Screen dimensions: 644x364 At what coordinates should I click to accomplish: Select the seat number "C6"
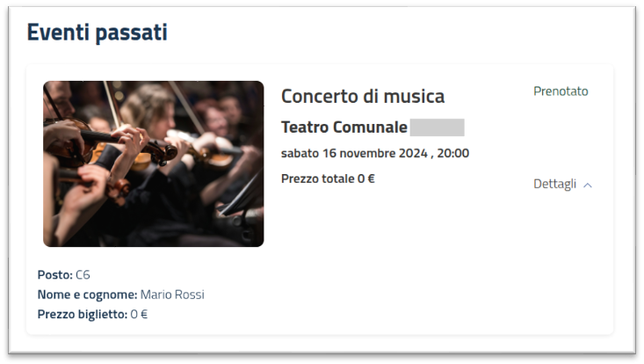click(83, 274)
